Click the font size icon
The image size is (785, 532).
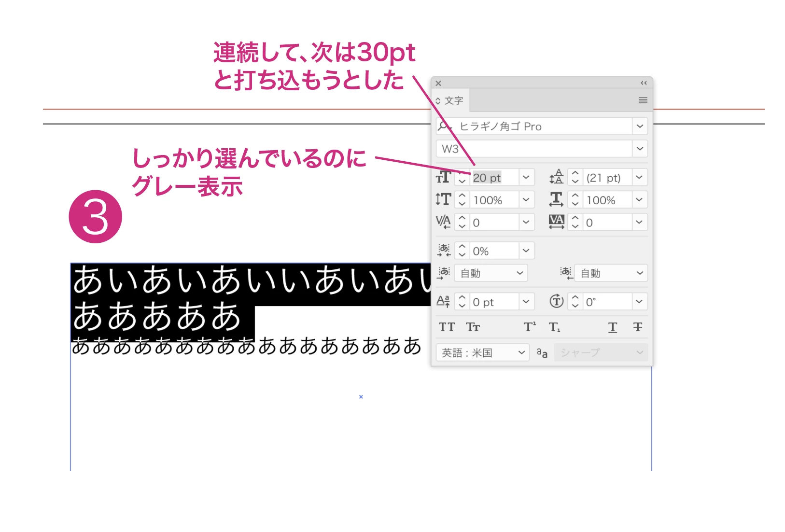click(443, 177)
